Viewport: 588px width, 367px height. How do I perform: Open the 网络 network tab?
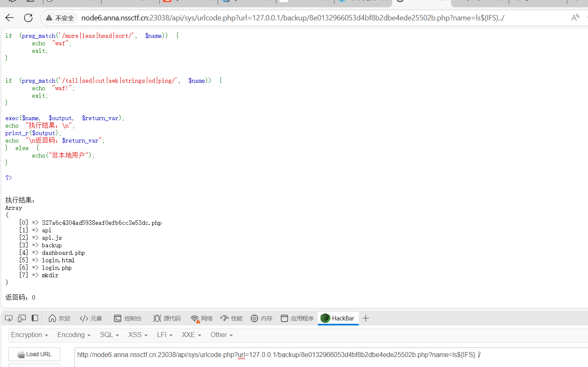click(x=201, y=318)
